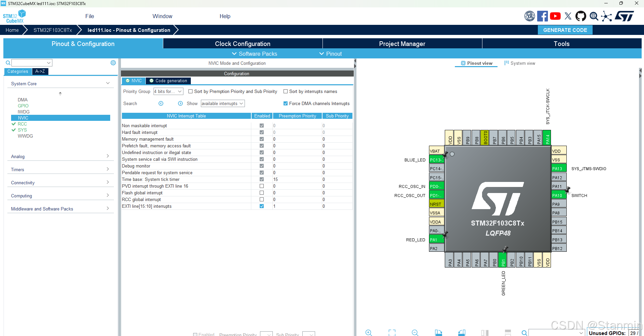644x336 pixels.
Task: Open the Wiki search icon
Action: pyautogui.click(x=594, y=16)
